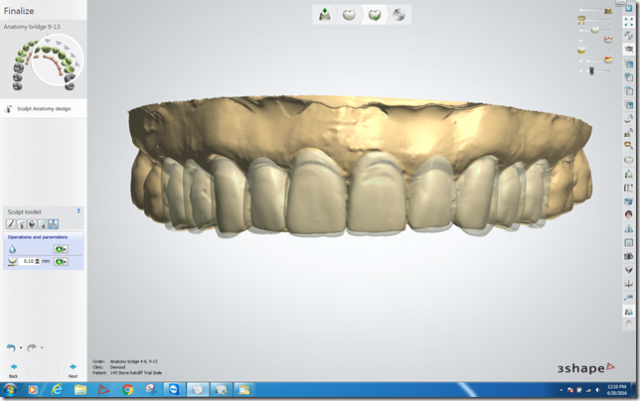
Task: Select the wax knife sculpt tool
Action: point(11,224)
